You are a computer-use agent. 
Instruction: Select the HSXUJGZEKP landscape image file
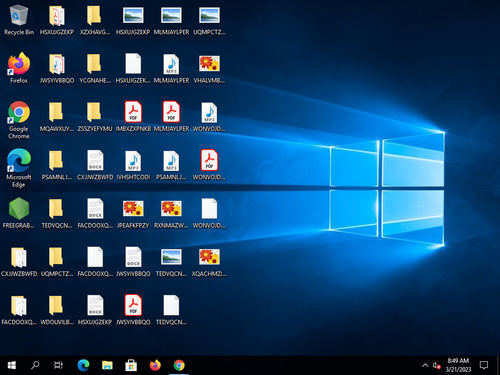[x=133, y=20]
